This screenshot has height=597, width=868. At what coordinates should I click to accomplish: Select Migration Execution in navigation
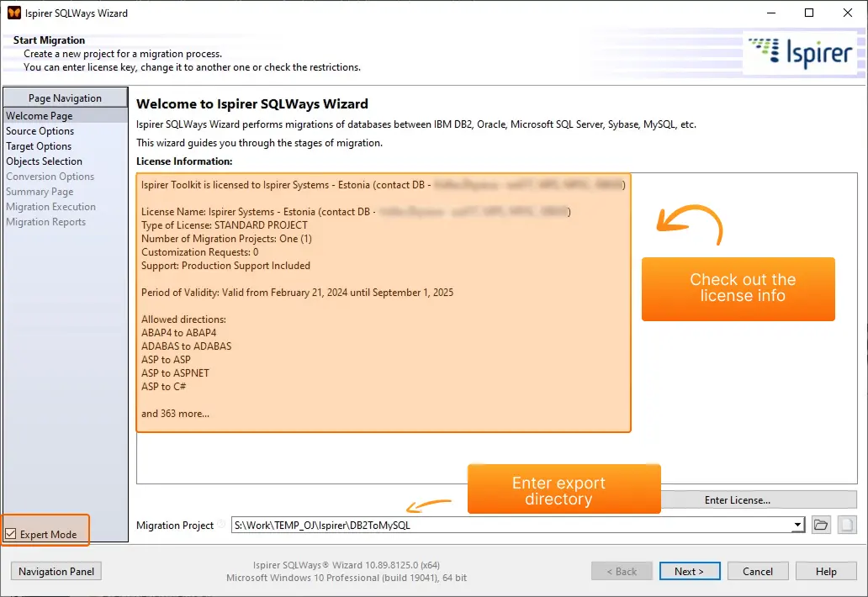(x=51, y=206)
